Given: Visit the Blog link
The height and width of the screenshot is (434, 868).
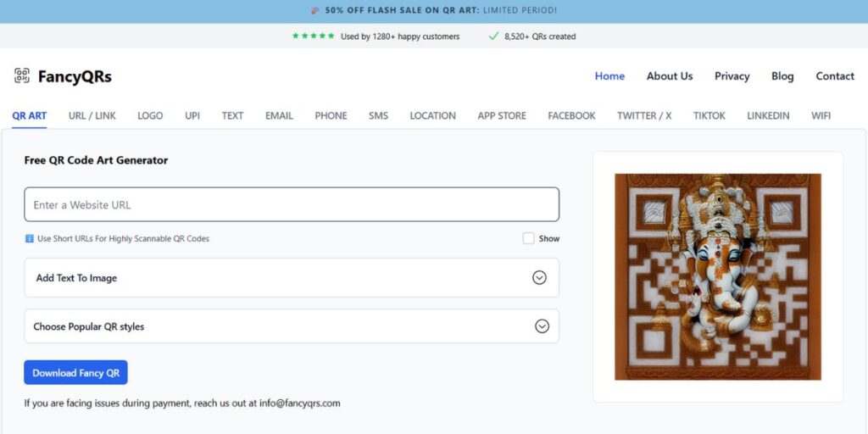Looking at the screenshot, I should 782,75.
